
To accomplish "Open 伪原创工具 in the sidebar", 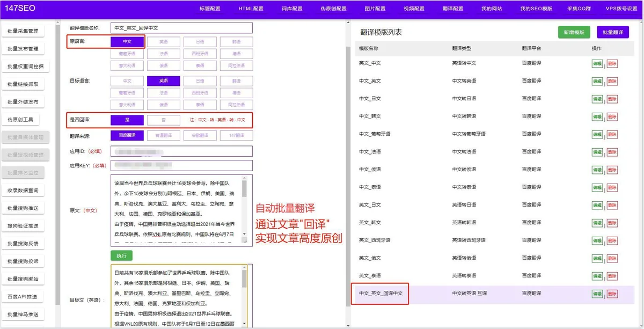I will [x=20, y=120].
